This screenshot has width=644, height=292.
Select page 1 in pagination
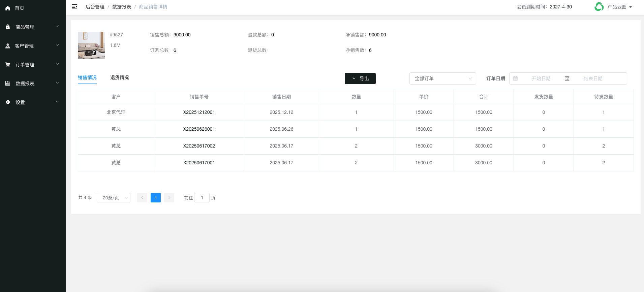(156, 198)
